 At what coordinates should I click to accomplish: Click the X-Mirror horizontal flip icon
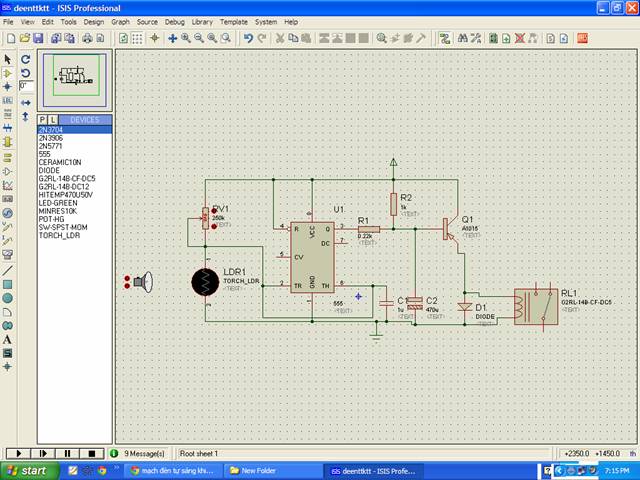[x=26, y=102]
